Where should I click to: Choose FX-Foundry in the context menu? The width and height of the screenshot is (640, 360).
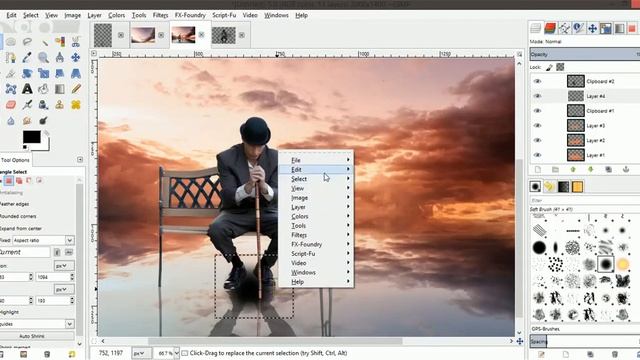(x=316, y=244)
